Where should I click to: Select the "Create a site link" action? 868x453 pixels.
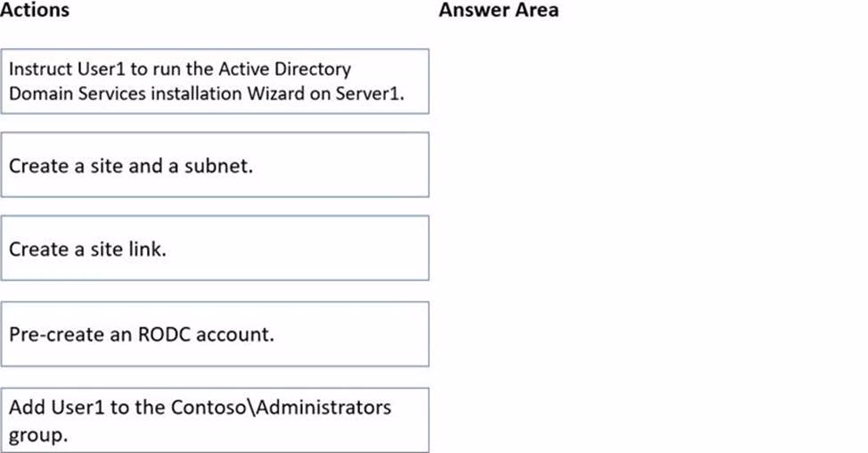[x=214, y=248]
